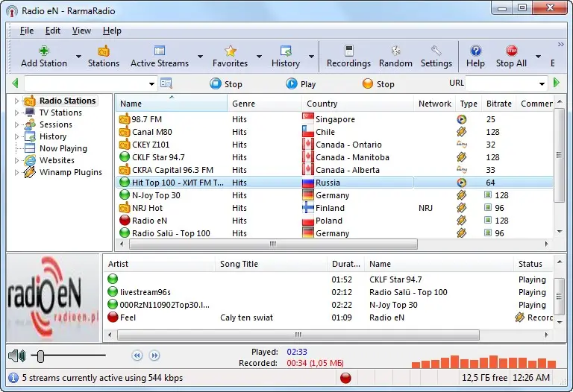Adjust the volume slider handle
Viewport: 573px width, 392px height.
pyautogui.click(x=40, y=356)
